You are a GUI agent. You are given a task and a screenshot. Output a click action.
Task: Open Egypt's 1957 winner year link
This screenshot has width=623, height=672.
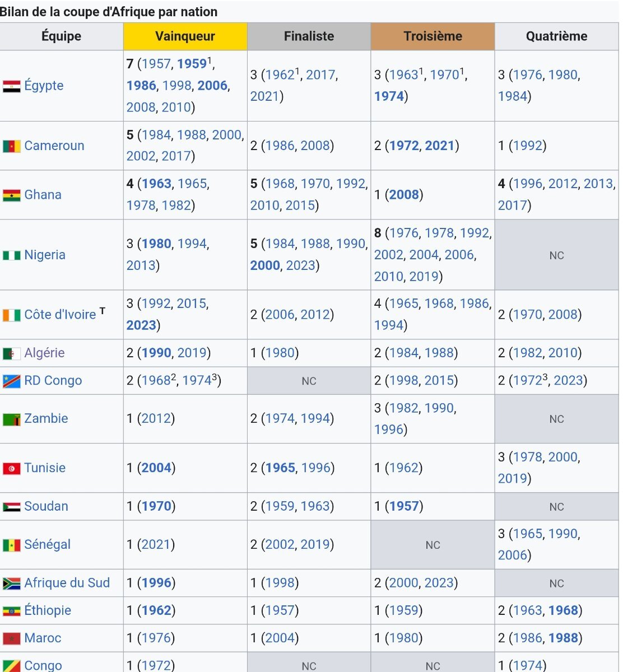[156, 64]
